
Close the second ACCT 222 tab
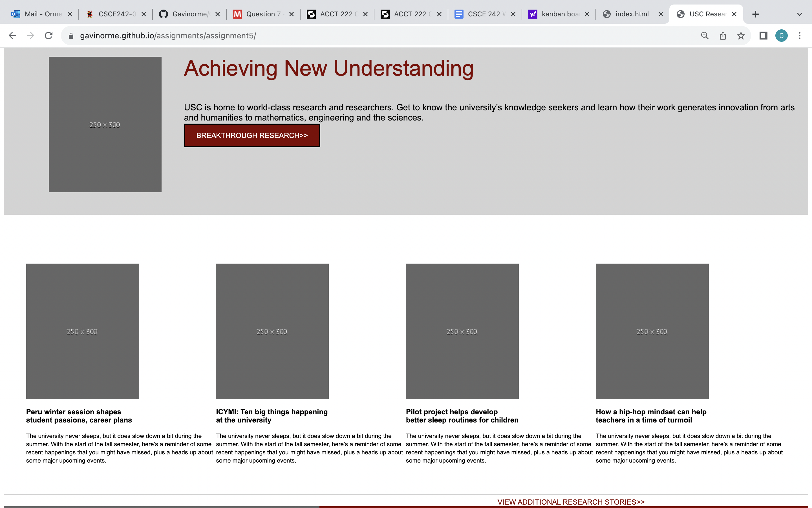click(x=439, y=14)
